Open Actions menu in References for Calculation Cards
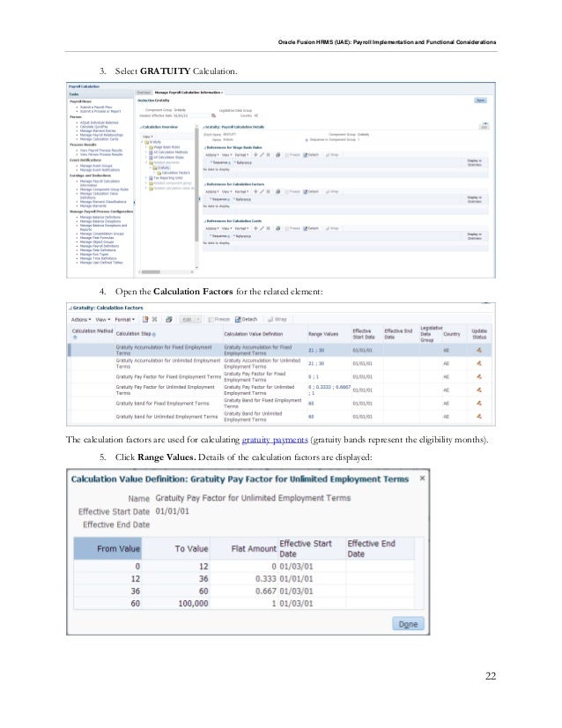562x728 pixels. click(x=212, y=228)
